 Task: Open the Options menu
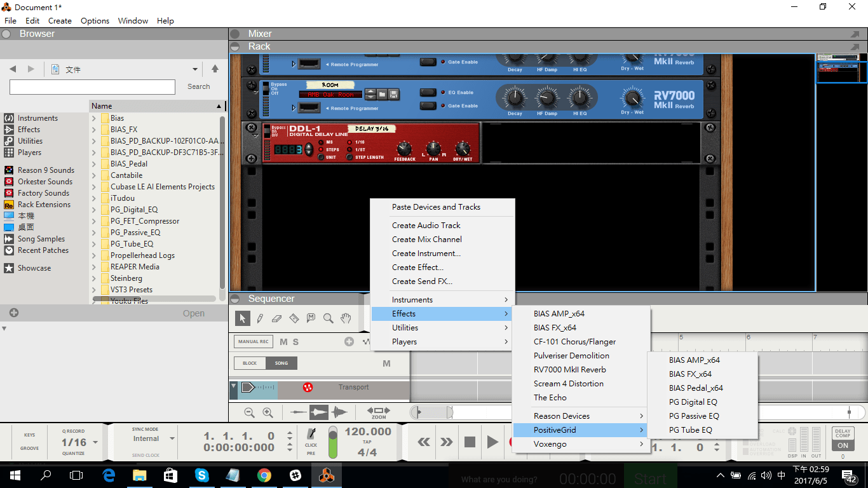point(95,20)
